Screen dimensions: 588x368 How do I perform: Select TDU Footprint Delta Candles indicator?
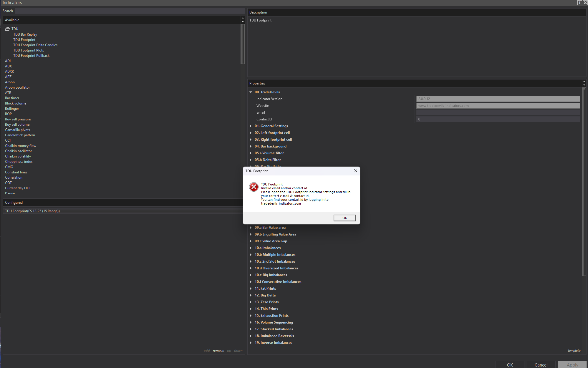(35, 45)
